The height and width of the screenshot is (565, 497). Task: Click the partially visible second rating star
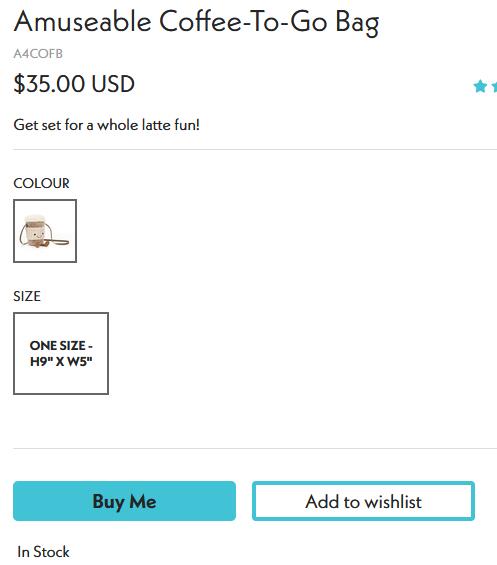click(494, 86)
